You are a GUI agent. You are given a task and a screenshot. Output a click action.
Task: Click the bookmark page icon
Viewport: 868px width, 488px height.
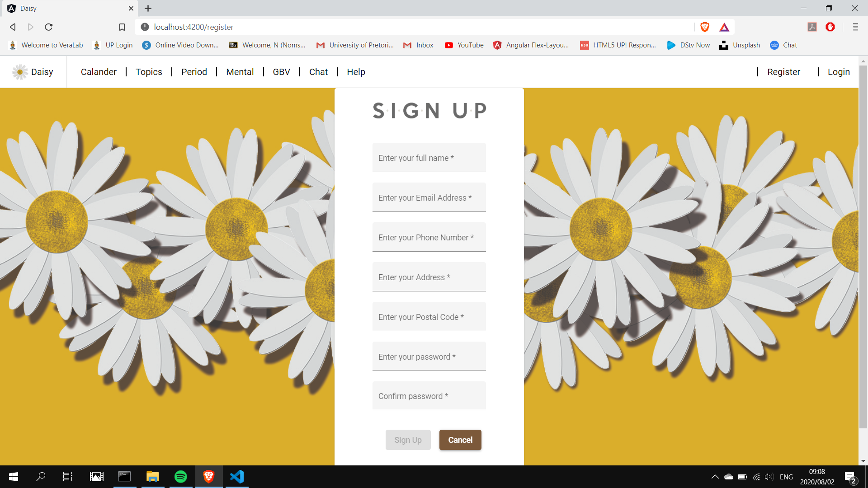[122, 27]
